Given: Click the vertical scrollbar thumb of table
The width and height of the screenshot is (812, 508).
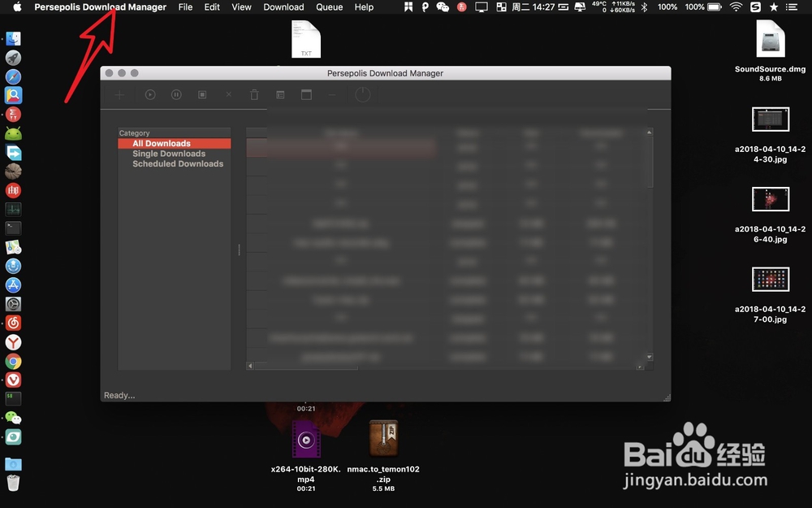Looking at the screenshot, I should [650, 161].
